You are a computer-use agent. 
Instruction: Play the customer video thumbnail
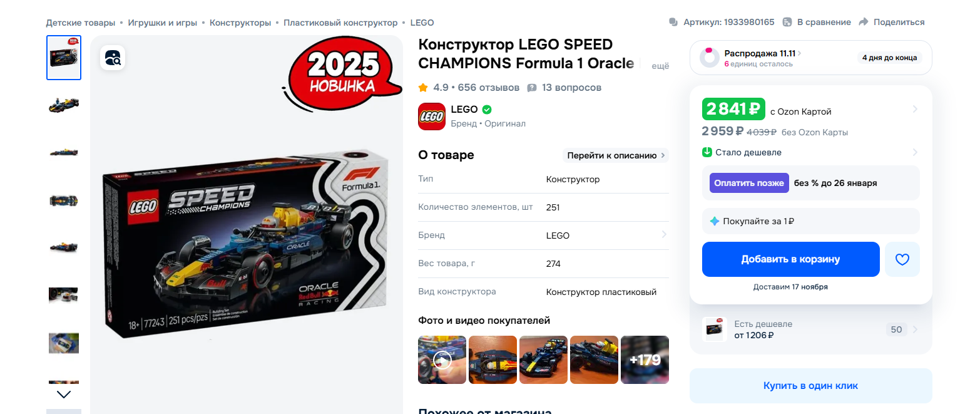(x=442, y=360)
